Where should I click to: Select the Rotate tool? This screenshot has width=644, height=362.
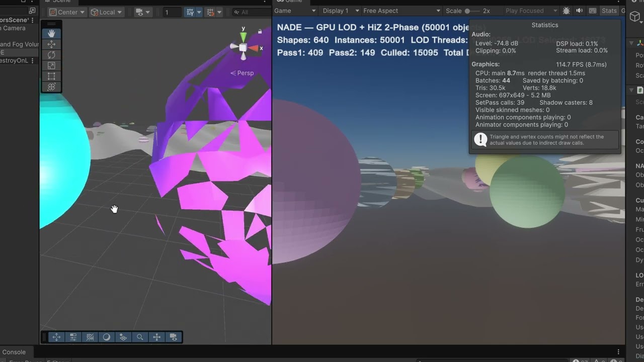(51, 55)
